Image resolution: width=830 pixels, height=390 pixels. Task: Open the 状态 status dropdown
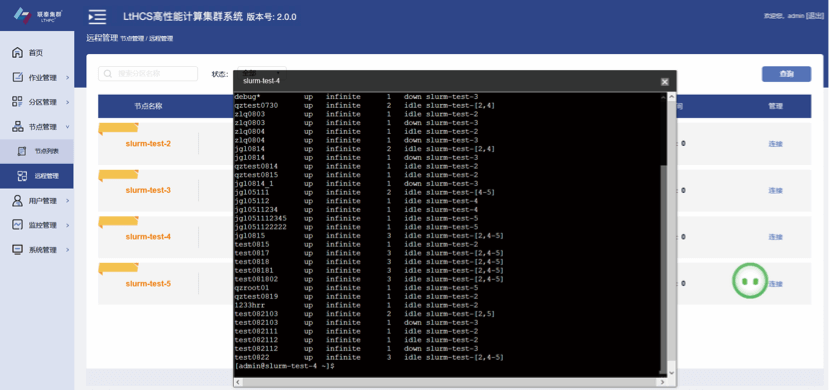261,73
